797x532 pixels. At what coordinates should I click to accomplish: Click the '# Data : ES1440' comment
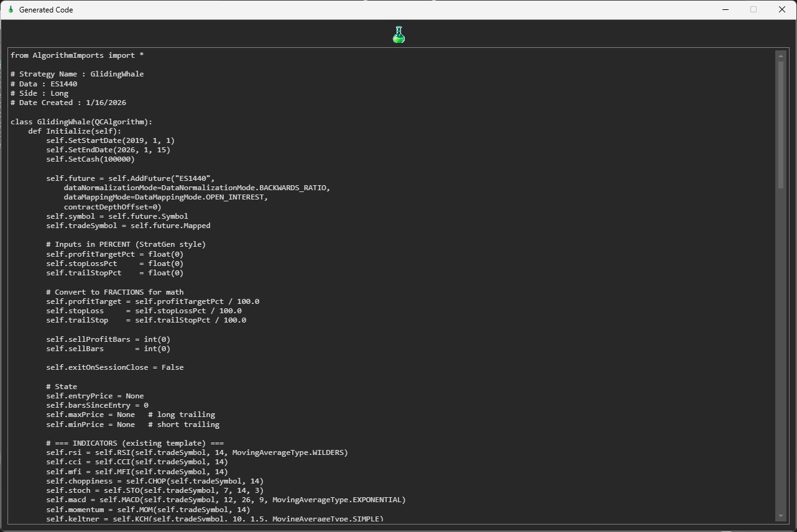(x=44, y=84)
